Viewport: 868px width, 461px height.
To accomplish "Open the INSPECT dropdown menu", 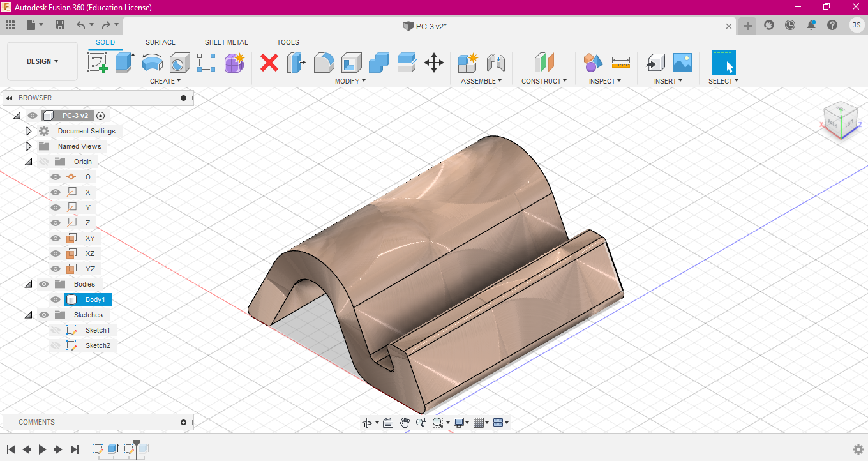I will (606, 81).
